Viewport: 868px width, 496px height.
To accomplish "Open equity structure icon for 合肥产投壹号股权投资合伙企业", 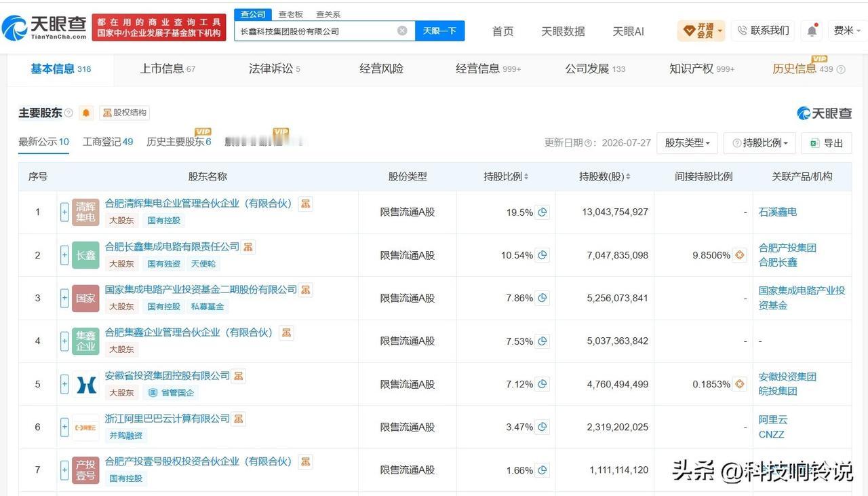I will point(306,461).
